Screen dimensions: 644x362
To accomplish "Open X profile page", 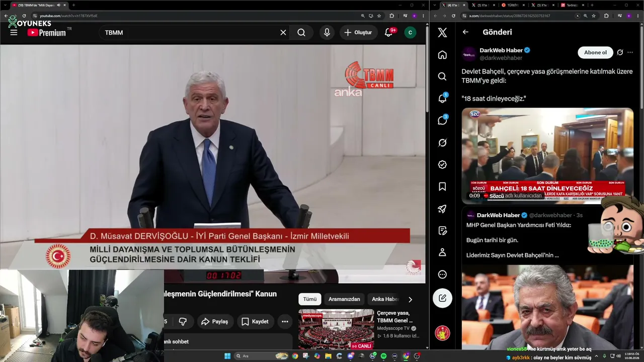I will pos(442,252).
